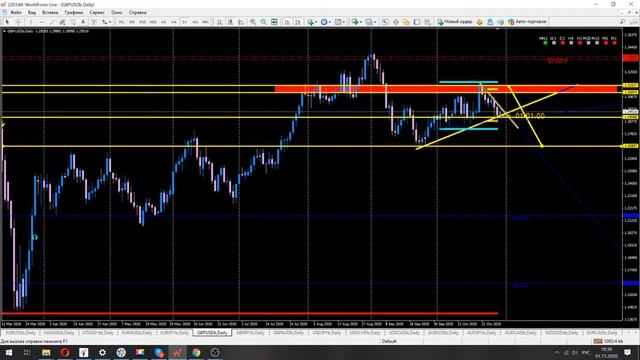The width and height of the screenshot is (640, 360).
Task: Activate the crosshair tool
Action: 18,22
